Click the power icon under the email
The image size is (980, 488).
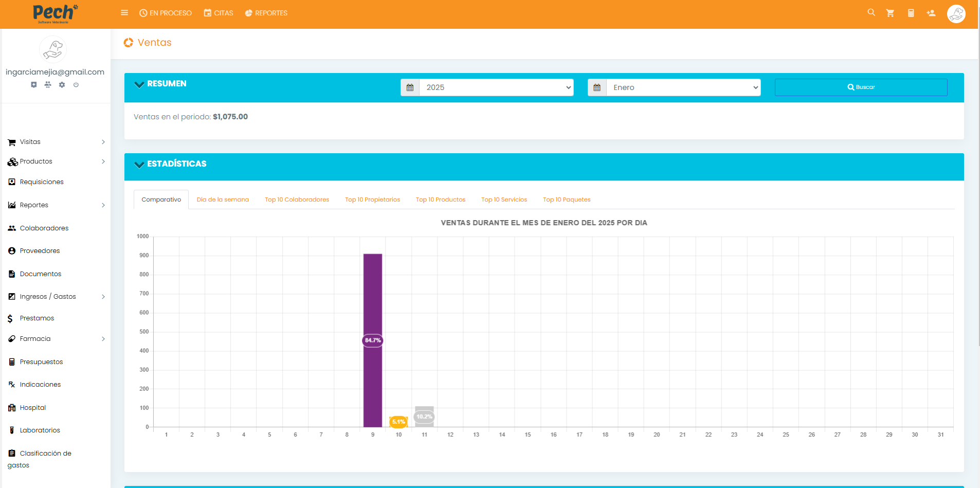[76, 85]
